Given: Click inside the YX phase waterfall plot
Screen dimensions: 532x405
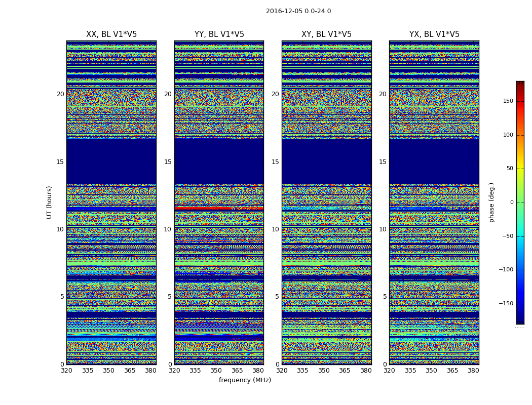Looking at the screenshot, I should point(434,202).
